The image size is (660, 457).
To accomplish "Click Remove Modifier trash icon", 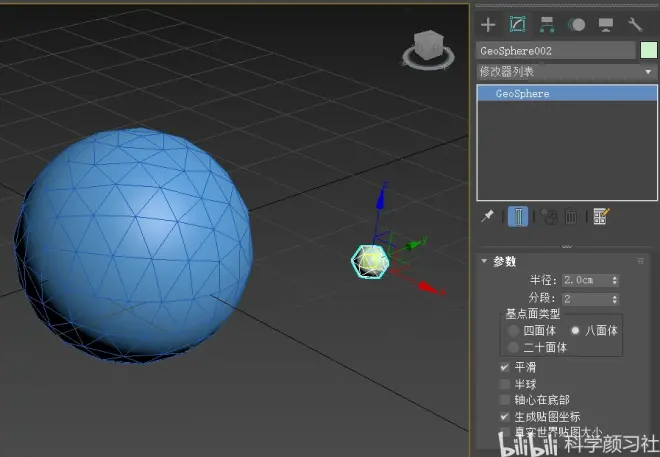I will tap(571, 216).
